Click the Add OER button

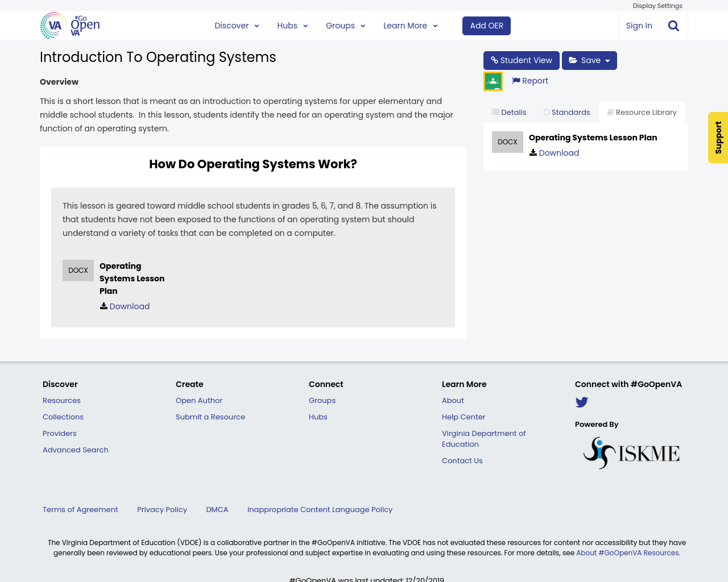[x=486, y=26]
